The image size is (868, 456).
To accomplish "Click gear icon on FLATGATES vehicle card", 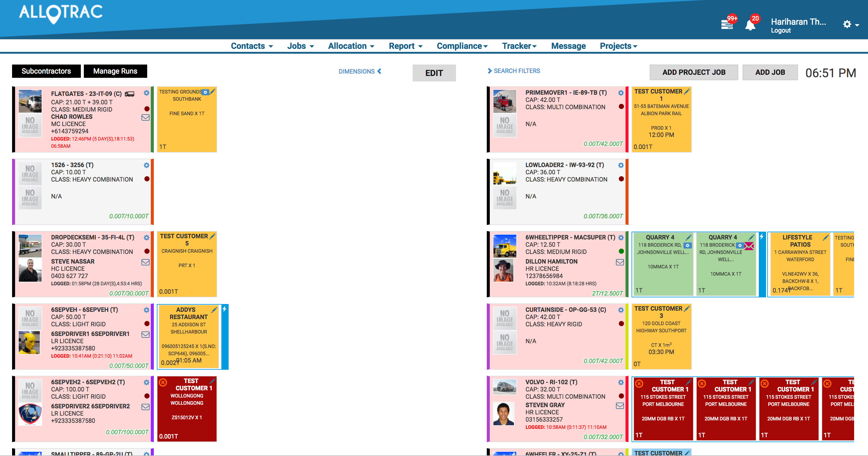I will click(x=146, y=93).
